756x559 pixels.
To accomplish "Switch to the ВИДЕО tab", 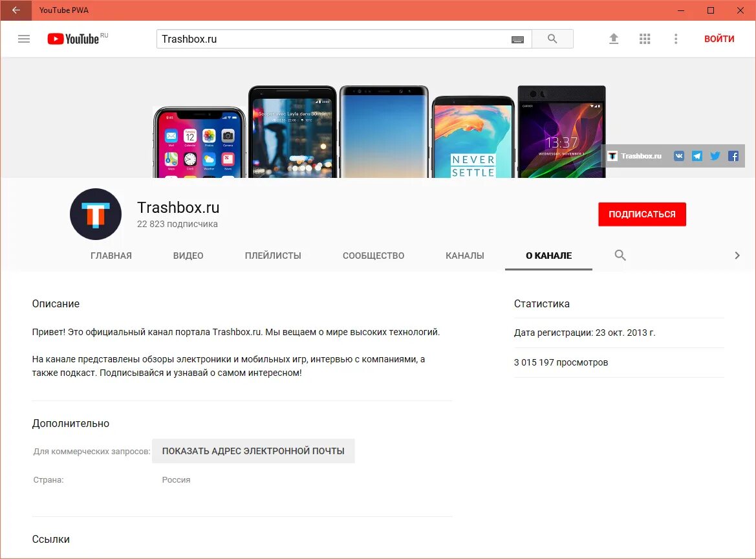I will point(188,255).
